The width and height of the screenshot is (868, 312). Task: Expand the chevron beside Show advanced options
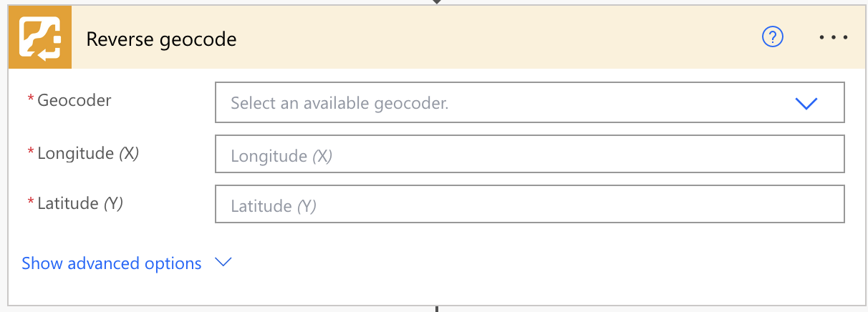point(223,263)
